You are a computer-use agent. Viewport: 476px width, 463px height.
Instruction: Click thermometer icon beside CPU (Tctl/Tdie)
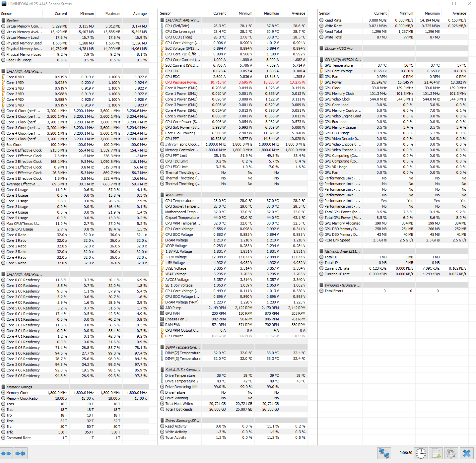[162, 26]
